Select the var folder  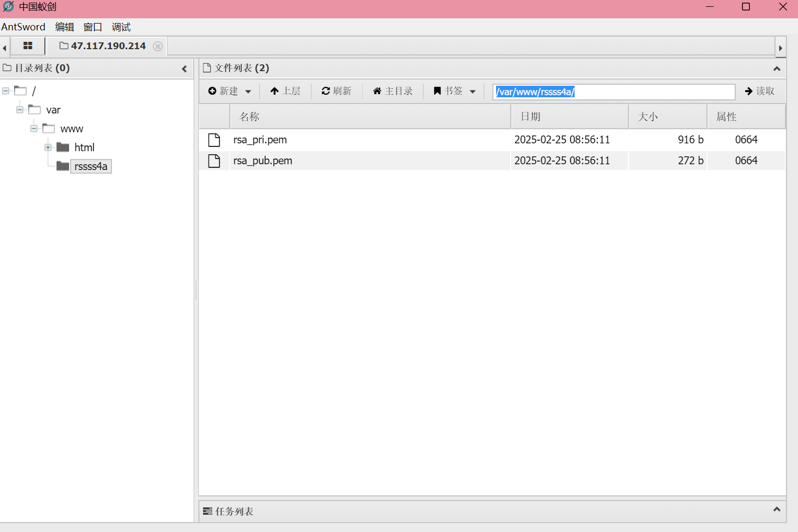(x=53, y=110)
